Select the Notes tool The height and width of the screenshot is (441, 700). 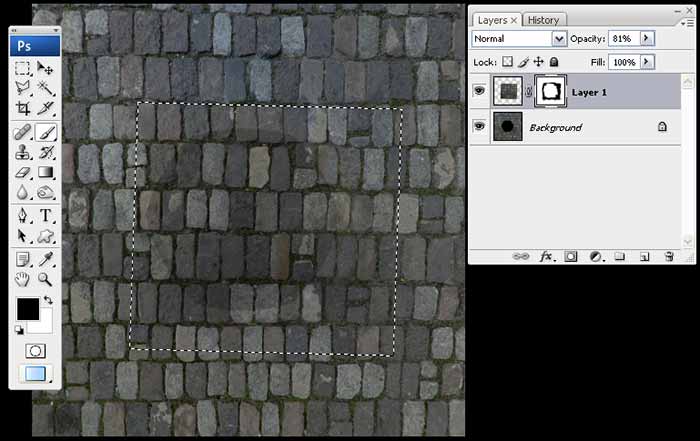point(23,259)
